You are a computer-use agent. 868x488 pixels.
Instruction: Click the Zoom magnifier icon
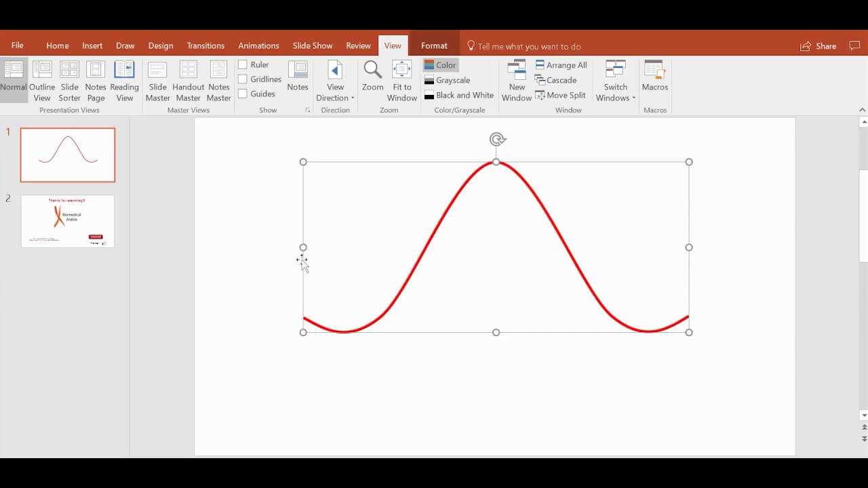pos(372,70)
